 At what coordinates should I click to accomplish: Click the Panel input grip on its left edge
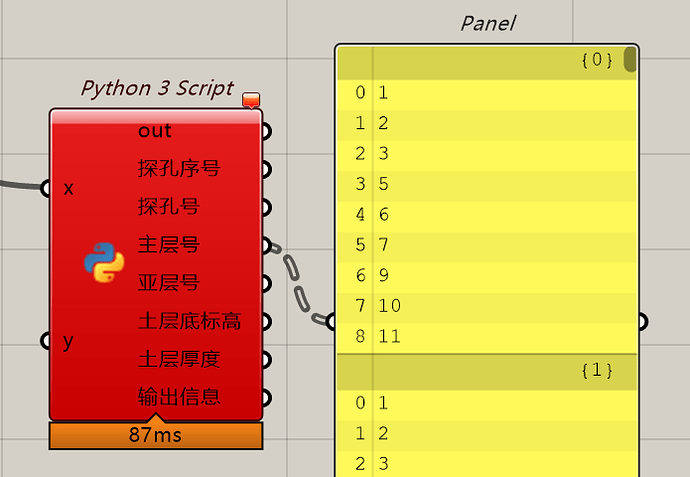(x=332, y=321)
